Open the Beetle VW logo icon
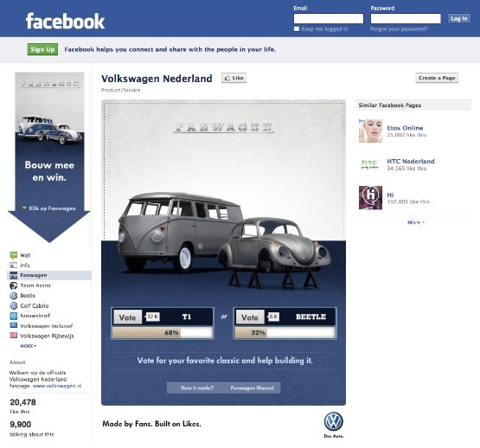This screenshot has height=448, width=480. 14,296
